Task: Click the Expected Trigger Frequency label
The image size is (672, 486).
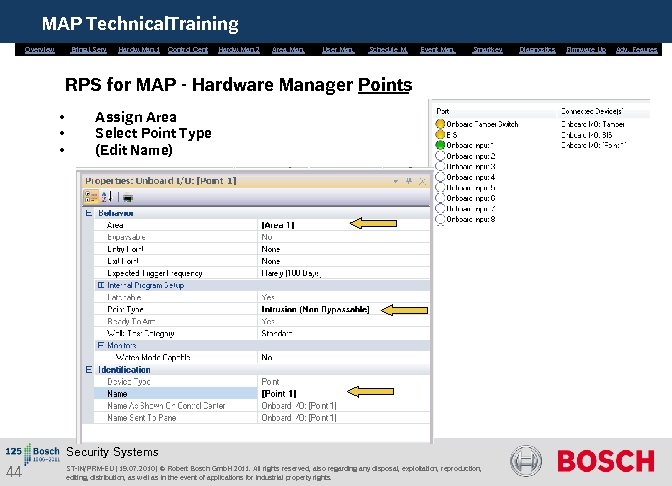Action: pos(155,273)
